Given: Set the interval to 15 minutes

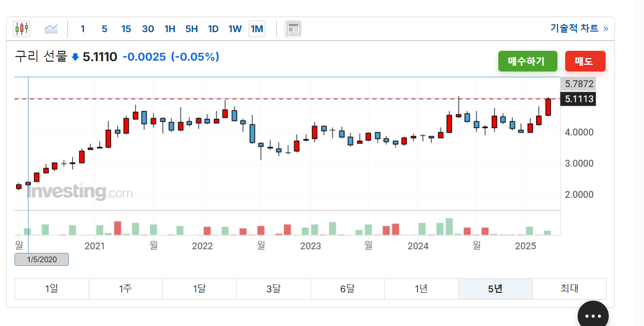Looking at the screenshot, I should [126, 29].
